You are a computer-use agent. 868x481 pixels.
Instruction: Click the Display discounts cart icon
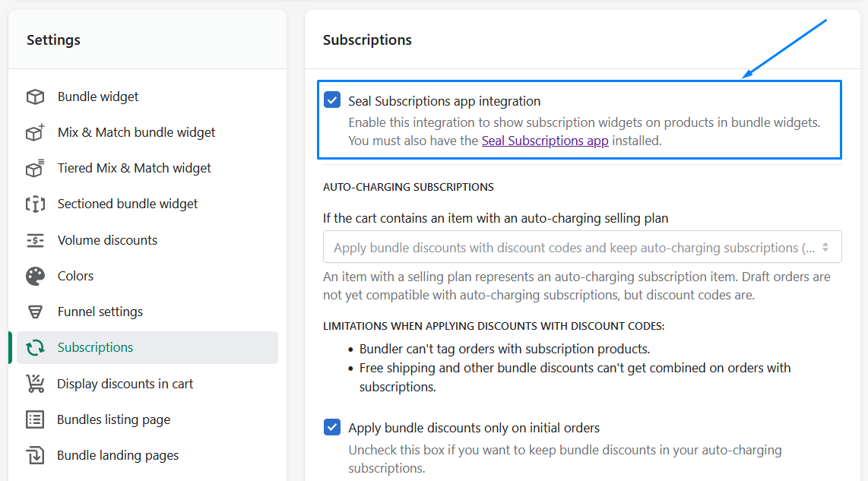35,384
